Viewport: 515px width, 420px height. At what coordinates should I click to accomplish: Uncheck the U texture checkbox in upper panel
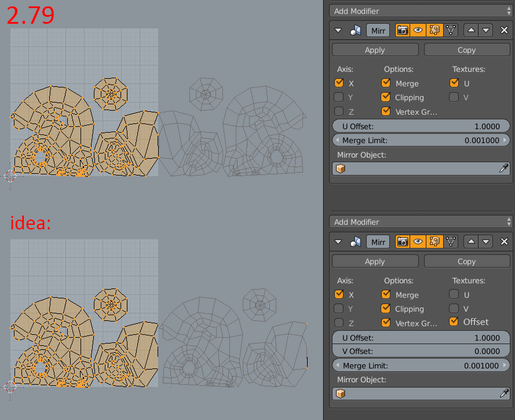coord(454,83)
